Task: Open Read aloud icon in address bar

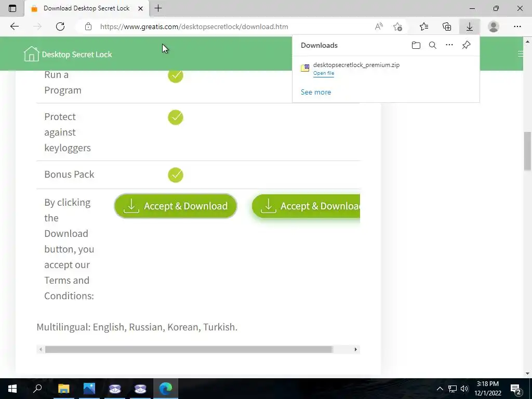Action: click(x=379, y=26)
